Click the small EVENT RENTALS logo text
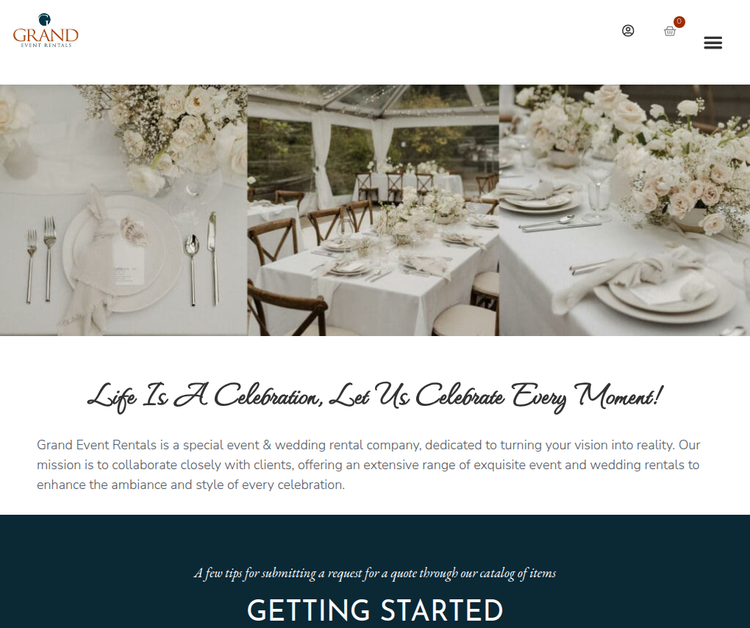750x628 pixels. pyautogui.click(x=46, y=45)
